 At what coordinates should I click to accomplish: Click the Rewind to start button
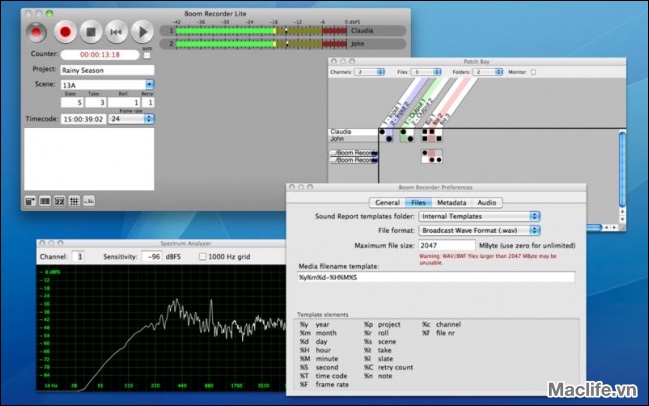point(116,31)
